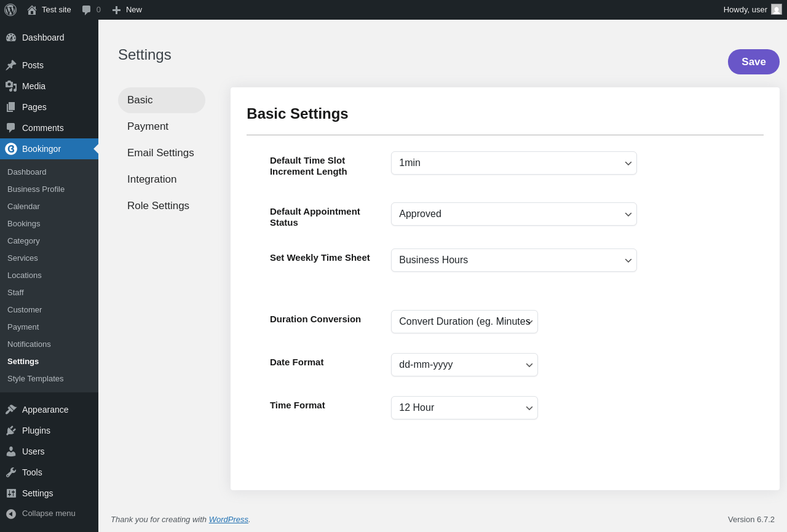Open the Set Weekly Time Sheet dropdown
This screenshot has width=787, height=532.
513,260
